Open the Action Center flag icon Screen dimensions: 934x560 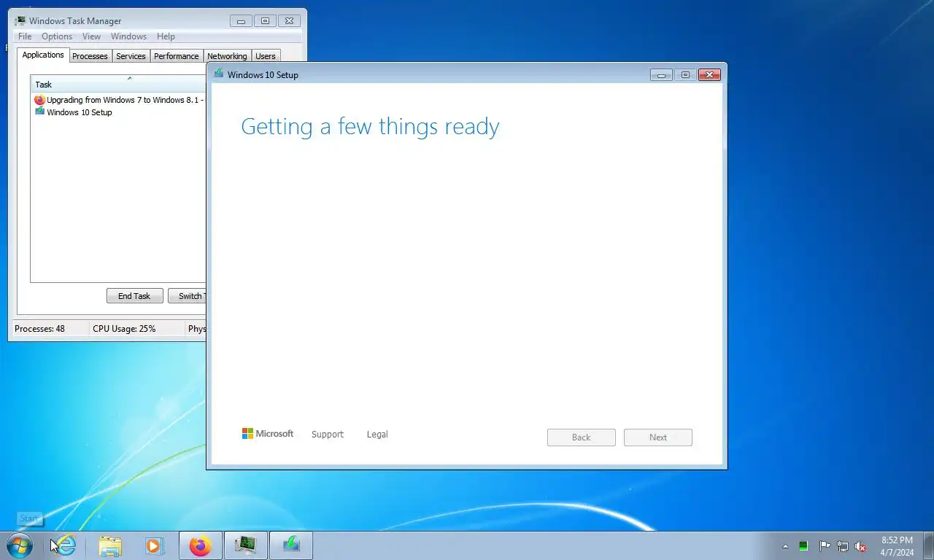pos(825,546)
